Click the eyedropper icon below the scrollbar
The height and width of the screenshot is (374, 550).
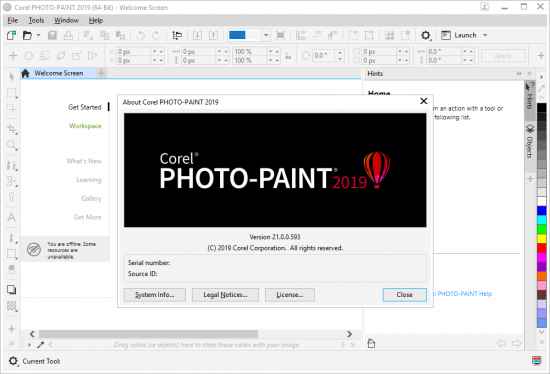click(40, 345)
